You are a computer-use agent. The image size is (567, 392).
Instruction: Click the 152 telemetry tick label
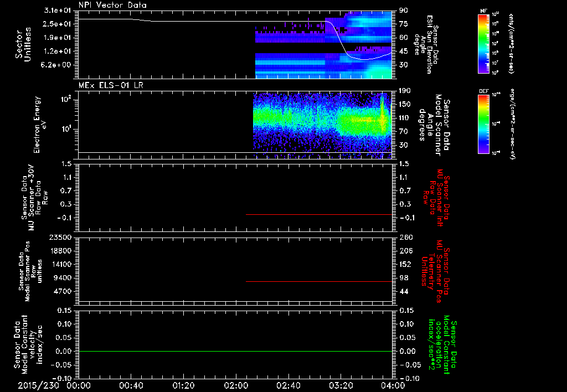[406, 264]
